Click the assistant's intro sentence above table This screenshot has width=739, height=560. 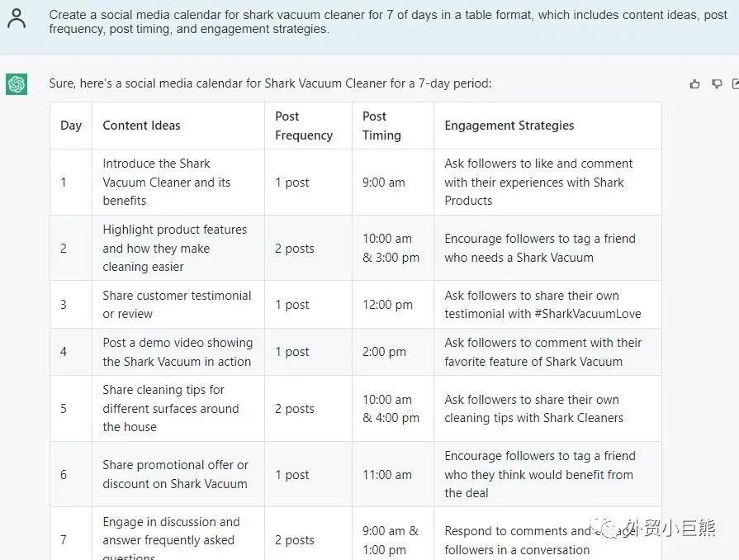pyautogui.click(x=270, y=83)
